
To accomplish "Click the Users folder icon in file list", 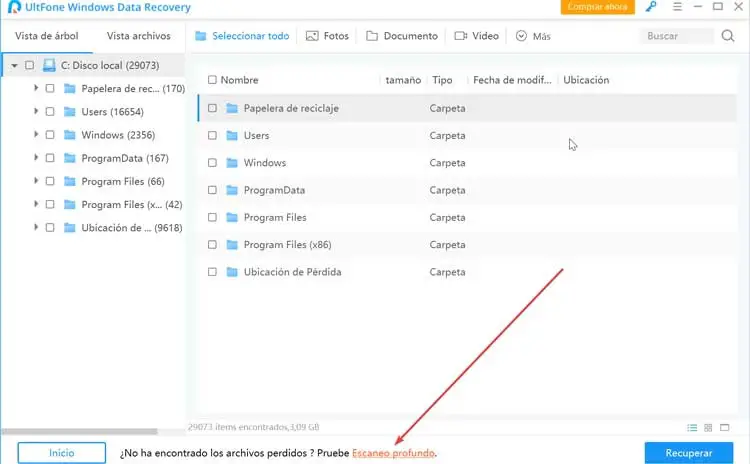I will click(232, 135).
